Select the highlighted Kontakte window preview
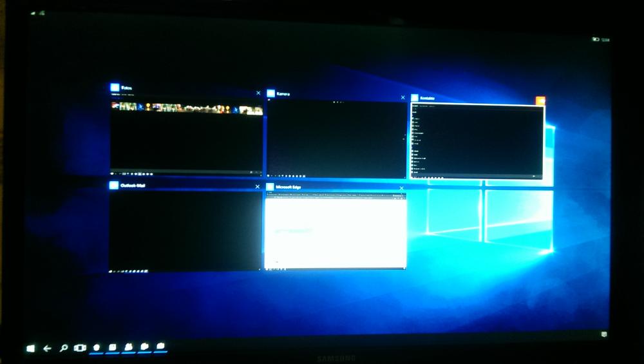This screenshot has height=364, width=644. point(477,142)
